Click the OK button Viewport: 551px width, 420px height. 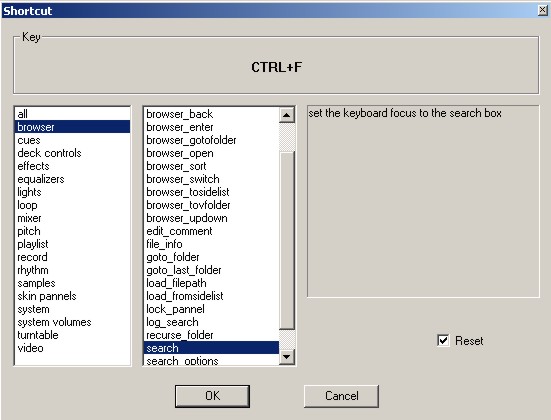[212, 396]
